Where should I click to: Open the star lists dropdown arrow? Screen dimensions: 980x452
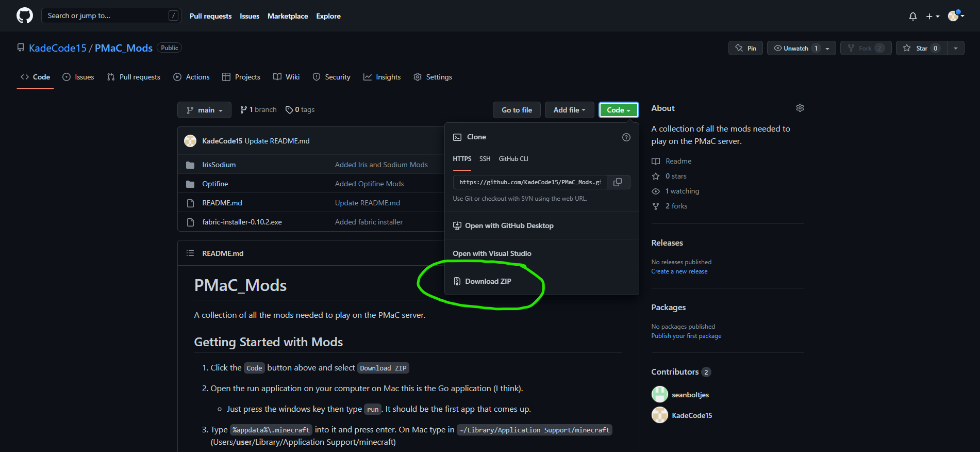956,48
